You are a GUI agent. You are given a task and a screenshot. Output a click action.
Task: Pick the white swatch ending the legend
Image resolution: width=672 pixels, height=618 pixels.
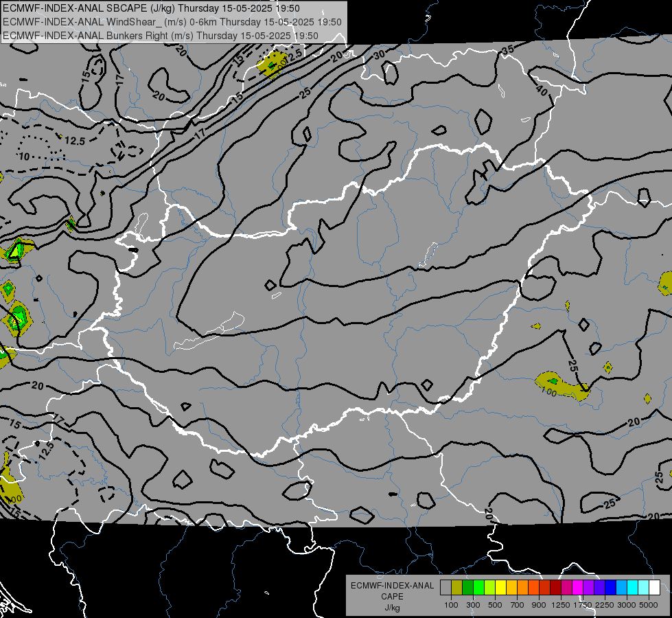655,588
